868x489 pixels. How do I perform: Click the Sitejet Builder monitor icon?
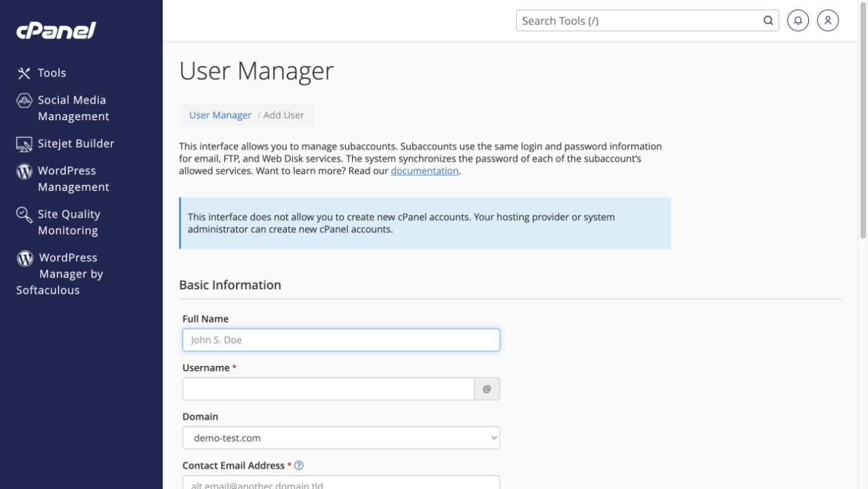(x=24, y=144)
